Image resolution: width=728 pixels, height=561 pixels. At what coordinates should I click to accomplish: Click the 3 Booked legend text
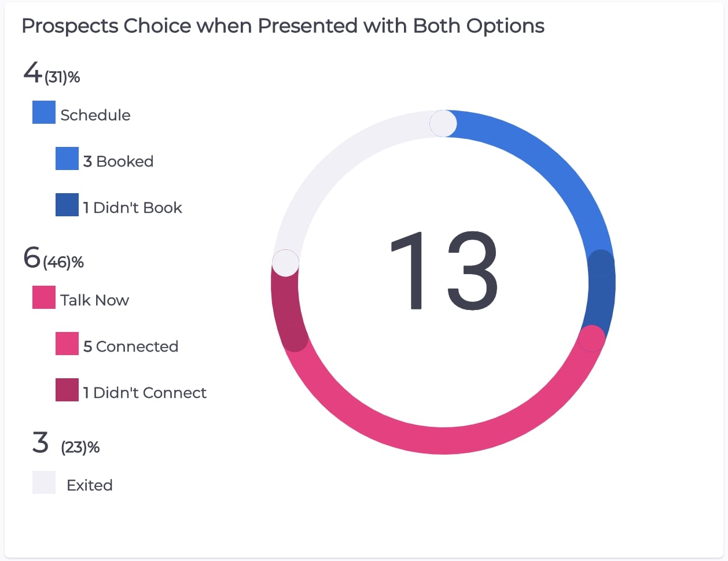coord(118,161)
